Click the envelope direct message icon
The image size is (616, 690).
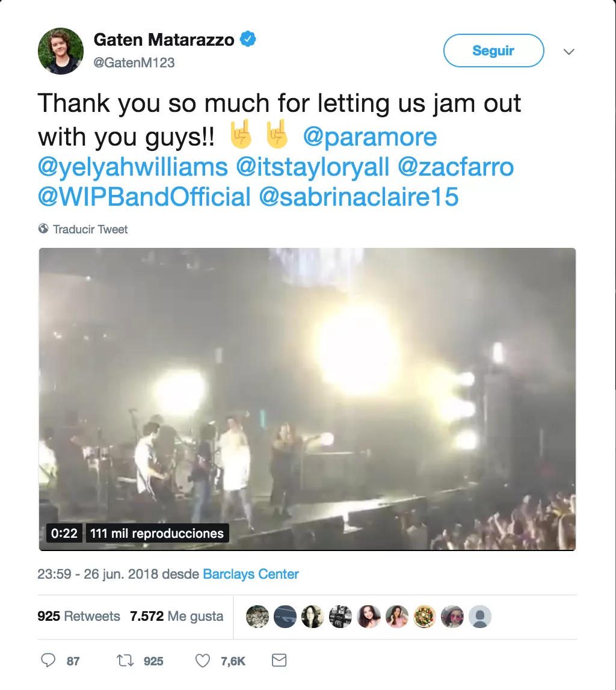[x=279, y=661]
